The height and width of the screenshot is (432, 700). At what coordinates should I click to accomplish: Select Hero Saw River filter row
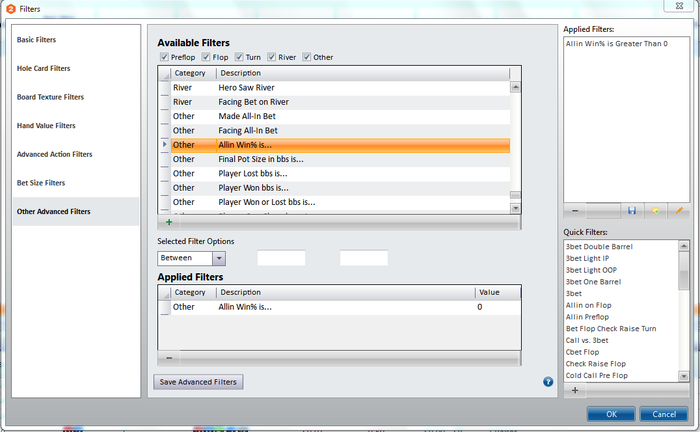click(x=340, y=88)
